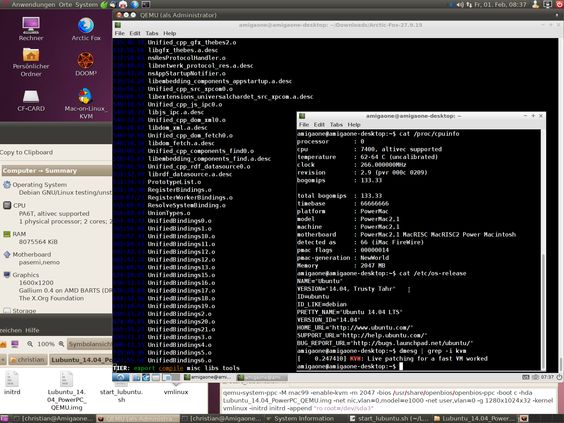Click the red power icon in top panel
This screenshot has height=423, width=564.
(560, 4)
